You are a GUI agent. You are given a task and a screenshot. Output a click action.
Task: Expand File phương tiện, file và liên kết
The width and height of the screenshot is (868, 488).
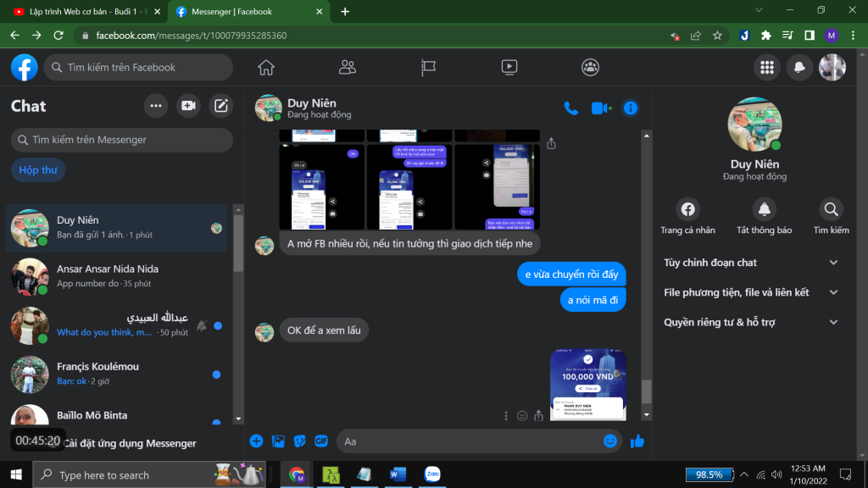751,292
